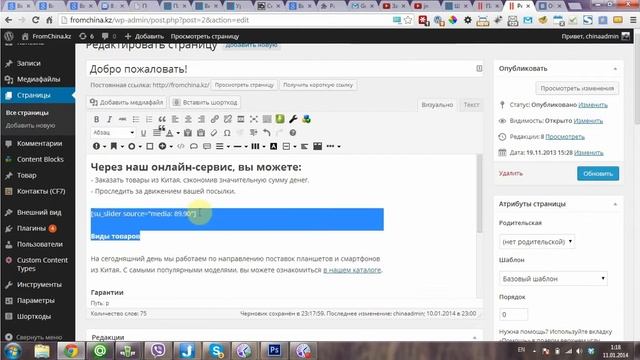Center-align the text
This screenshot has height=360, width=640.
(188, 119)
